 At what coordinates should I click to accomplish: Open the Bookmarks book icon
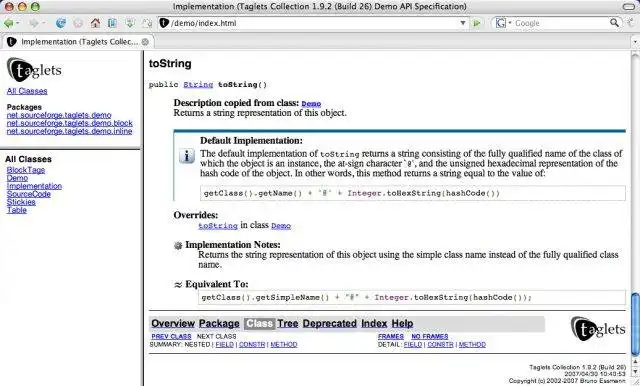point(112,23)
